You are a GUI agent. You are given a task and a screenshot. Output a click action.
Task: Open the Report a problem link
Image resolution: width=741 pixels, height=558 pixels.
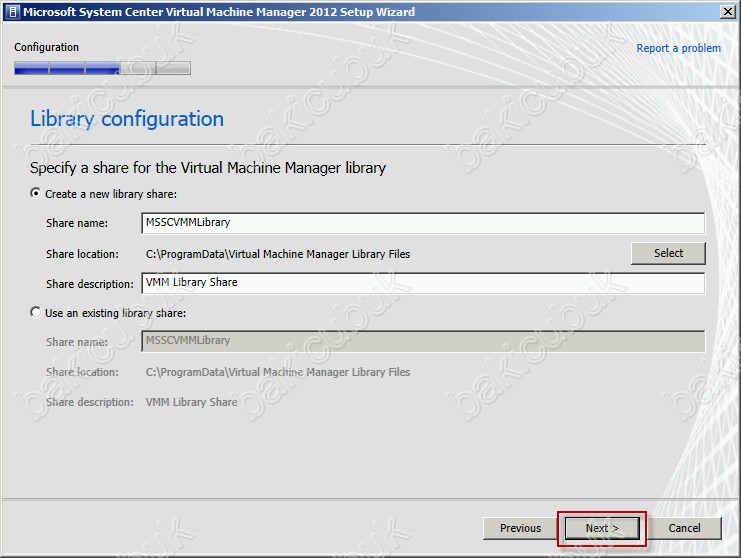point(678,48)
